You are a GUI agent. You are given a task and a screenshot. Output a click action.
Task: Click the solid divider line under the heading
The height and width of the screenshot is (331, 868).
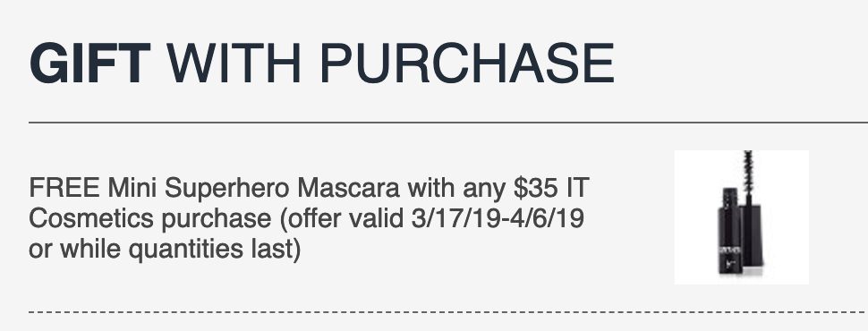(448, 123)
